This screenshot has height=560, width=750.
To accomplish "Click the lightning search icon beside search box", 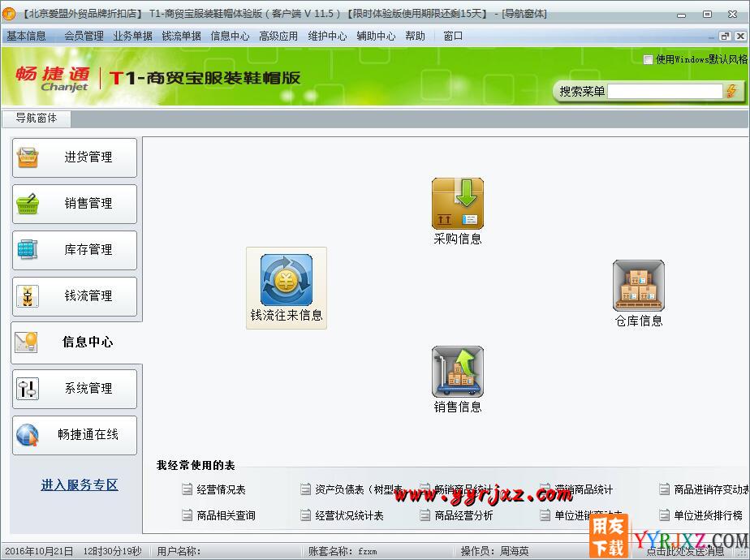I will coord(731,91).
